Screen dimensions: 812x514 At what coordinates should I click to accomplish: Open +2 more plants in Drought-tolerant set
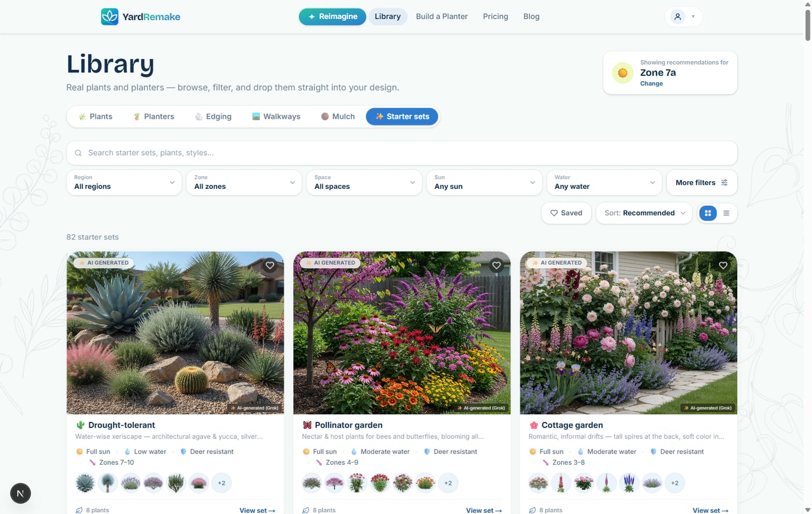[x=222, y=483]
